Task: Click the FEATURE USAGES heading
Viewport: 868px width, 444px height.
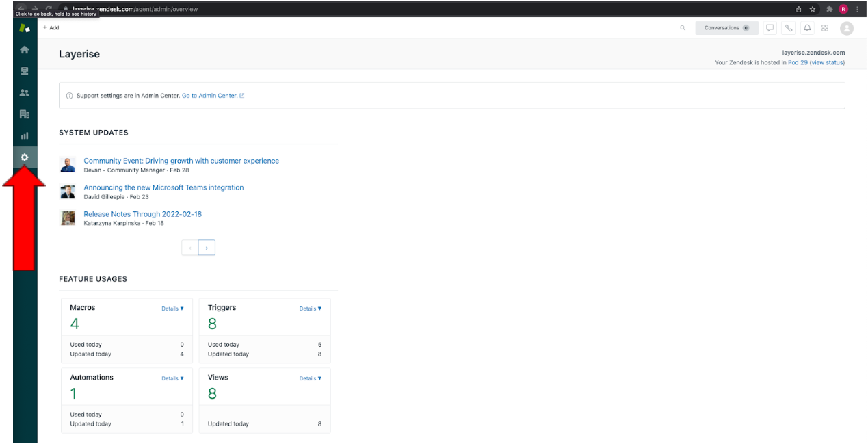Action: [x=93, y=279]
